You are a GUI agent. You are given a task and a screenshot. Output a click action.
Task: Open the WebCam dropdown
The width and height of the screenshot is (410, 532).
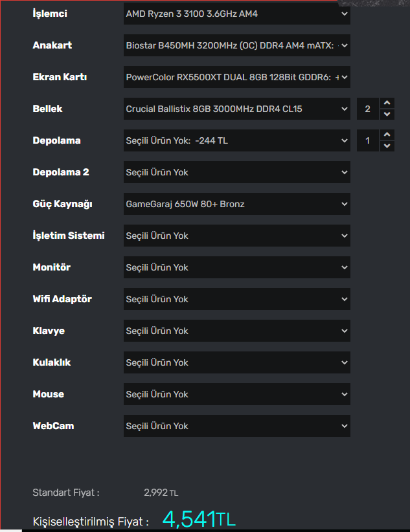coord(236,426)
